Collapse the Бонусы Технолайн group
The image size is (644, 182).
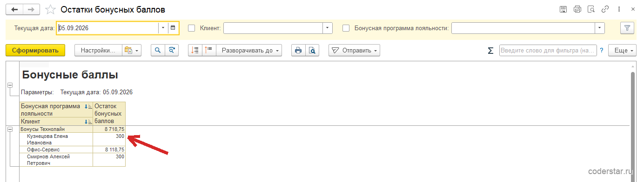tap(10, 129)
